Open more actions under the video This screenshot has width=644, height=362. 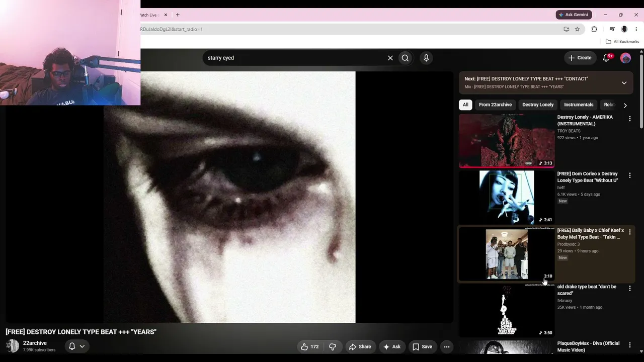click(x=446, y=346)
